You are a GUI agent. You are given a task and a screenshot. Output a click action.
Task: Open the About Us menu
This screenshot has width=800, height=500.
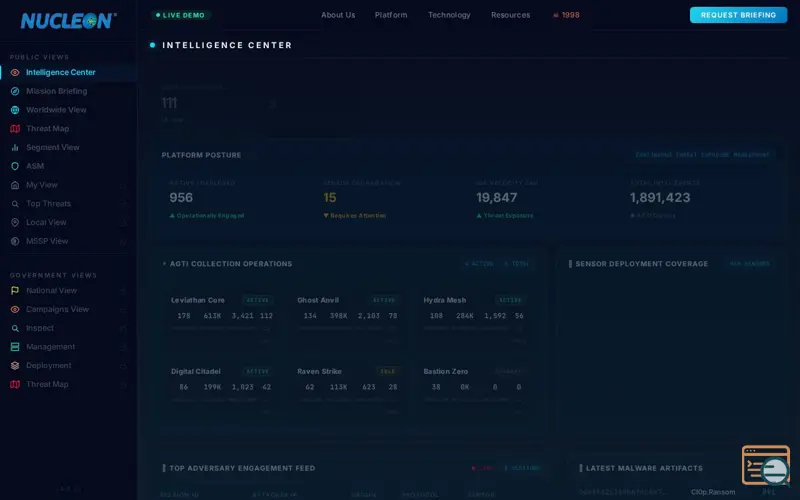(338, 15)
